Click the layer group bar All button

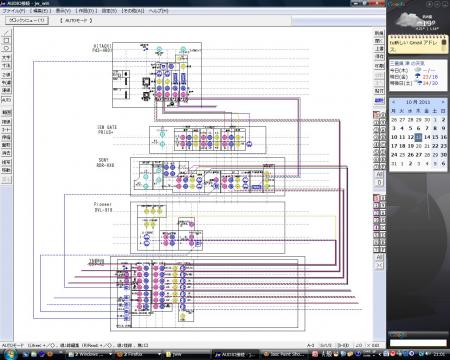pyautogui.click(x=379, y=257)
